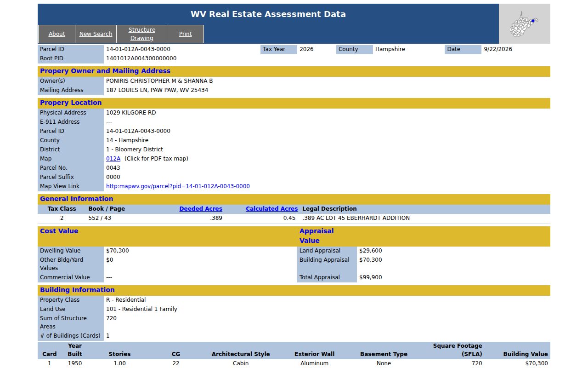
Task: Click the Exterior Wall cell Aluminum
Action: [x=315, y=363]
